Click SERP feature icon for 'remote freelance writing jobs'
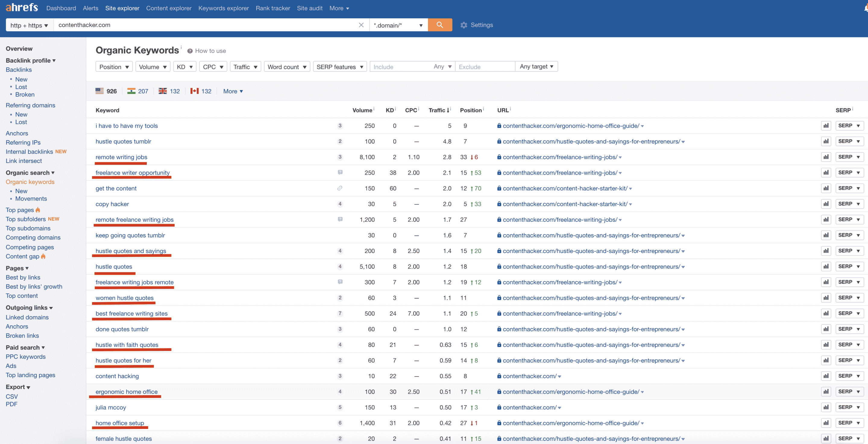This screenshot has height=444, width=868. 340,219
